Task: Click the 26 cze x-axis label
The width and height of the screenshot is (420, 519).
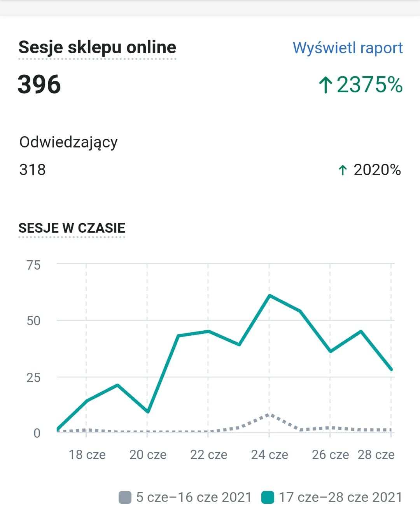Action: (330, 454)
